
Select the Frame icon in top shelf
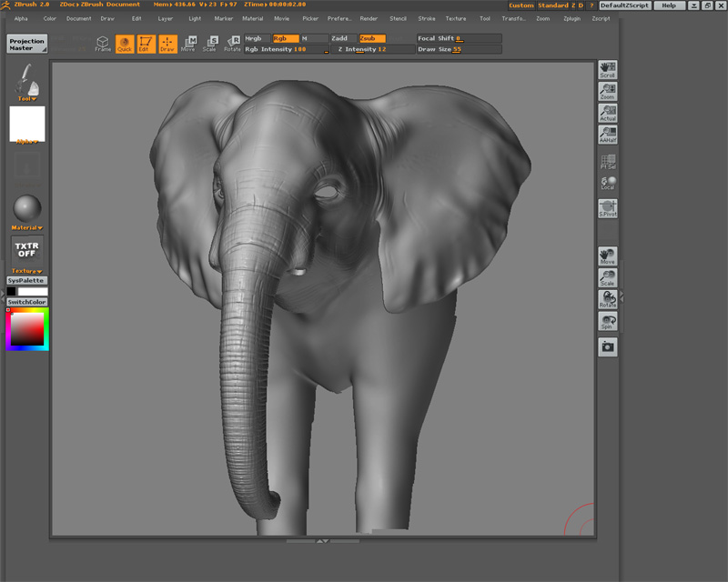[103, 44]
